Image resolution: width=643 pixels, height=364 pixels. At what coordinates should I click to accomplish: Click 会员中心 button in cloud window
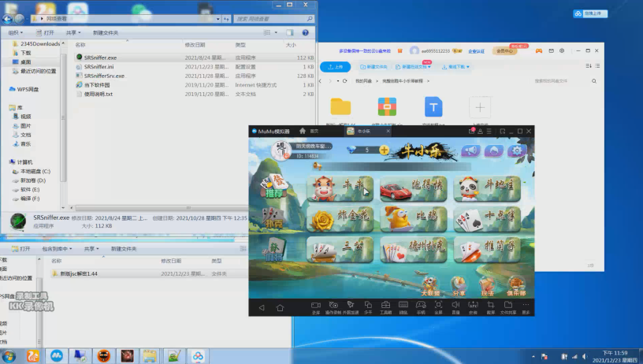coord(504,51)
